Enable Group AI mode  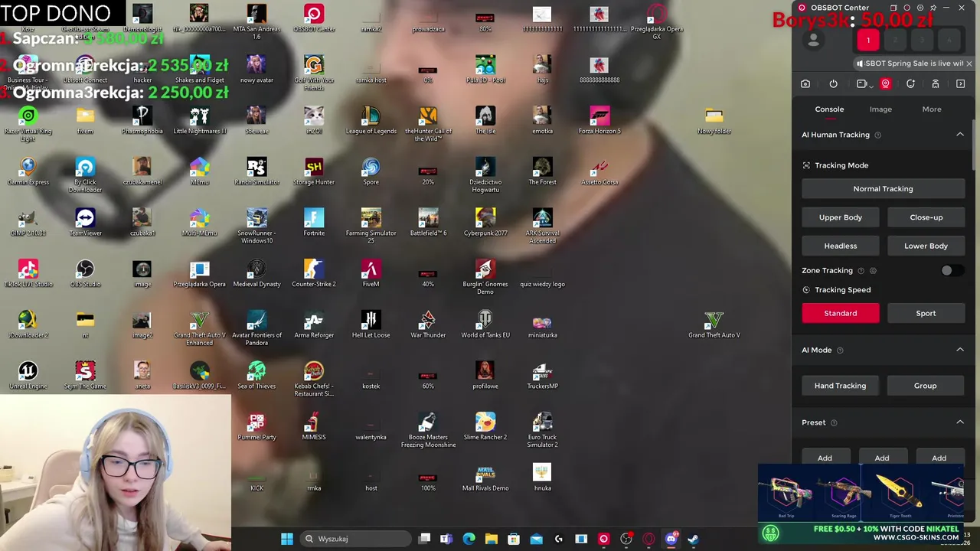[x=925, y=386]
